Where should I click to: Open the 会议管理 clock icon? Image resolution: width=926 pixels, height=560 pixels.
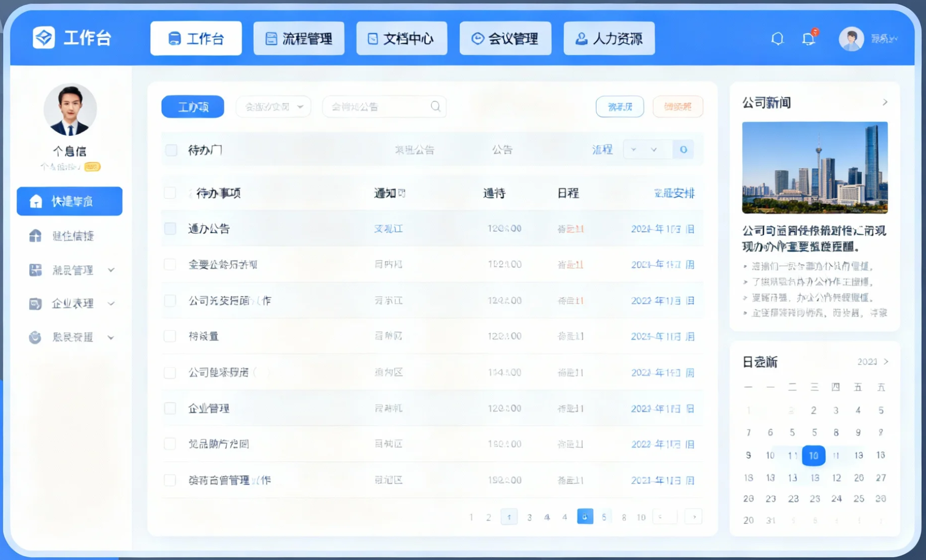coord(477,38)
